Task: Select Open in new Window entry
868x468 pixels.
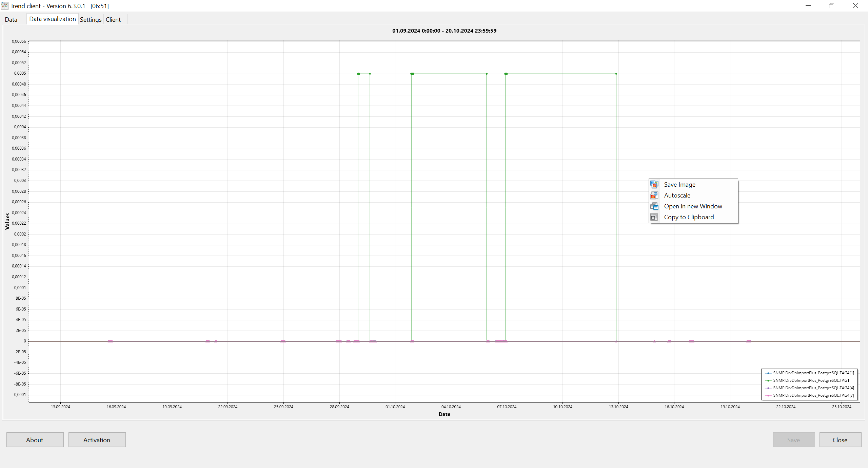Action: (693, 206)
